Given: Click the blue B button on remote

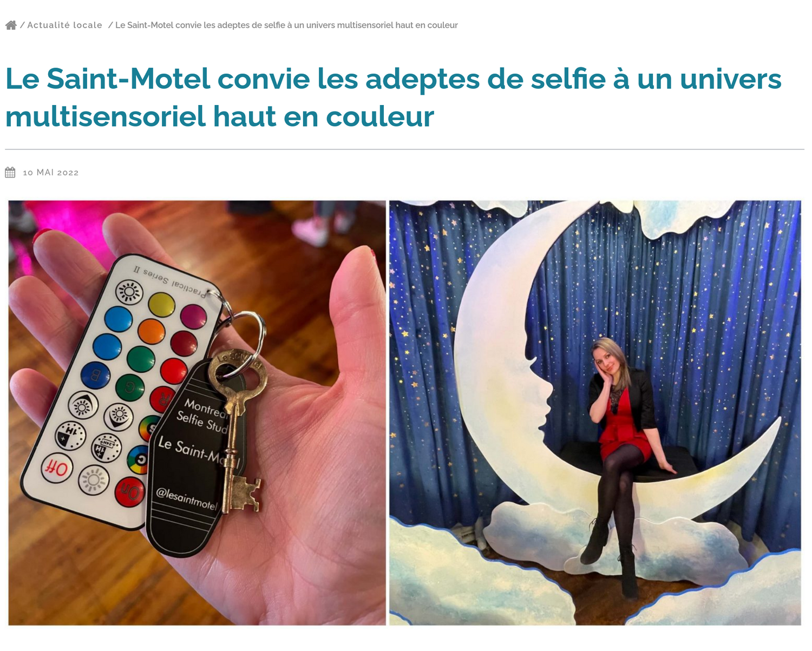Looking at the screenshot, I should 95,374.
